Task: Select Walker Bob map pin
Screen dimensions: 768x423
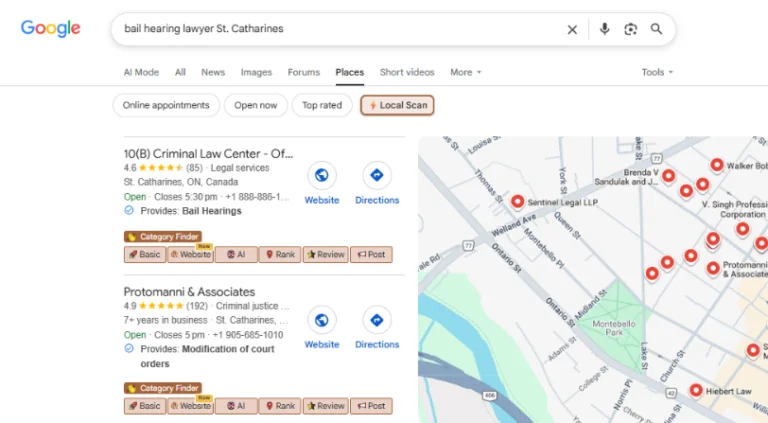Action: 717,165
